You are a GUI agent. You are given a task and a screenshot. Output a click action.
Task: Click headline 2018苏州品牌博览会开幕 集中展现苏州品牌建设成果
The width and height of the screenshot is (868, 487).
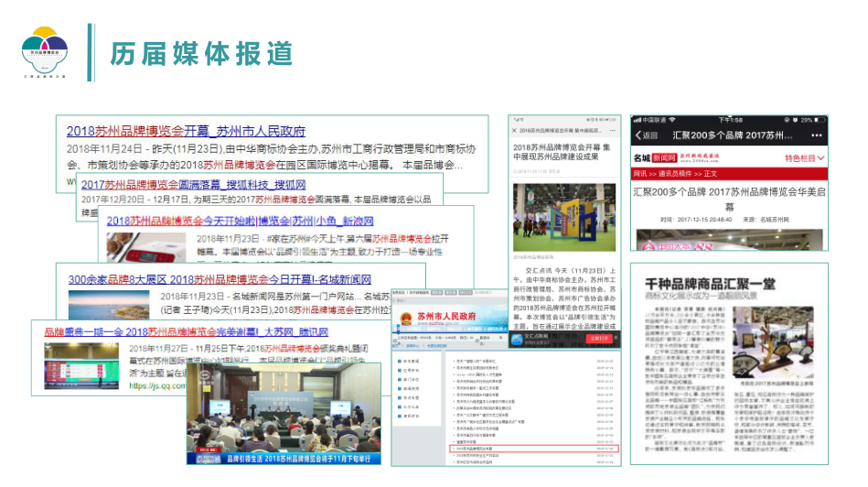click(562, 152)
